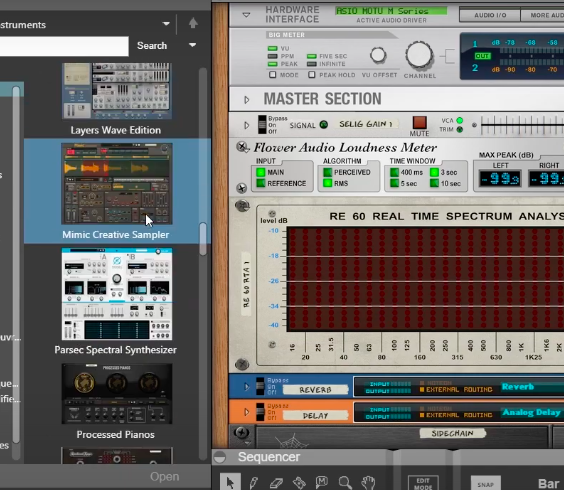This screenshot has width=564, height=490.
Task: Open the Instruments location dropdown
Action: click(166, 24)
